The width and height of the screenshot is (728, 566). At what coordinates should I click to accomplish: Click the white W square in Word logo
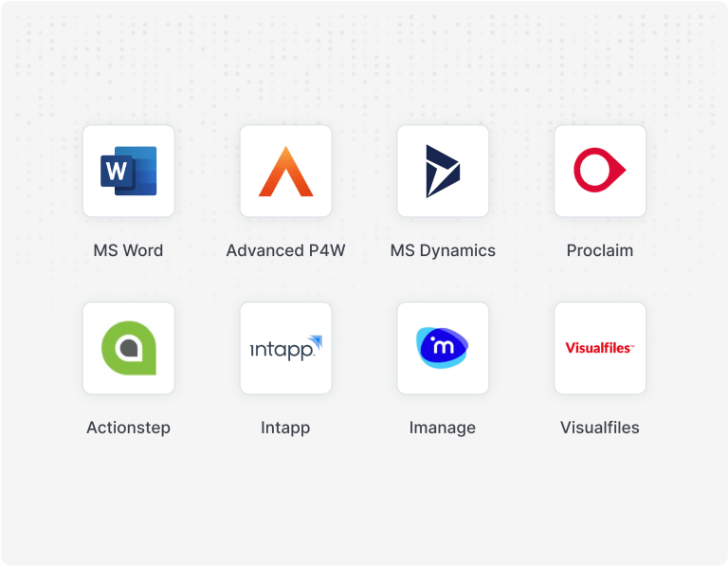116,173
